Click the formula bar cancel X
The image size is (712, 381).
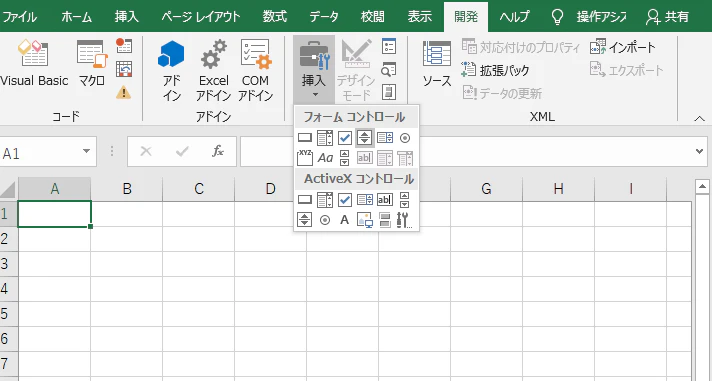[146, 152]
